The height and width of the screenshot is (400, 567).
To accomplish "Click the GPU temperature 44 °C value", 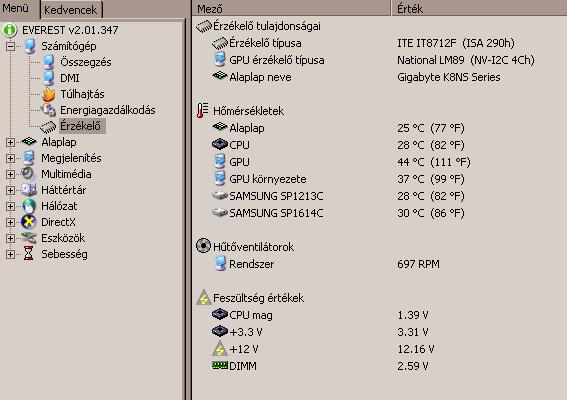I will [434, 162].
